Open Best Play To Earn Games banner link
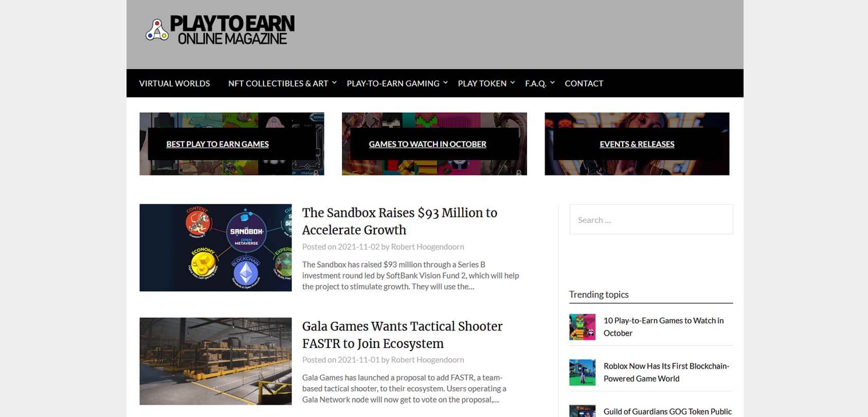868x417 pixels. pos(218,144)
